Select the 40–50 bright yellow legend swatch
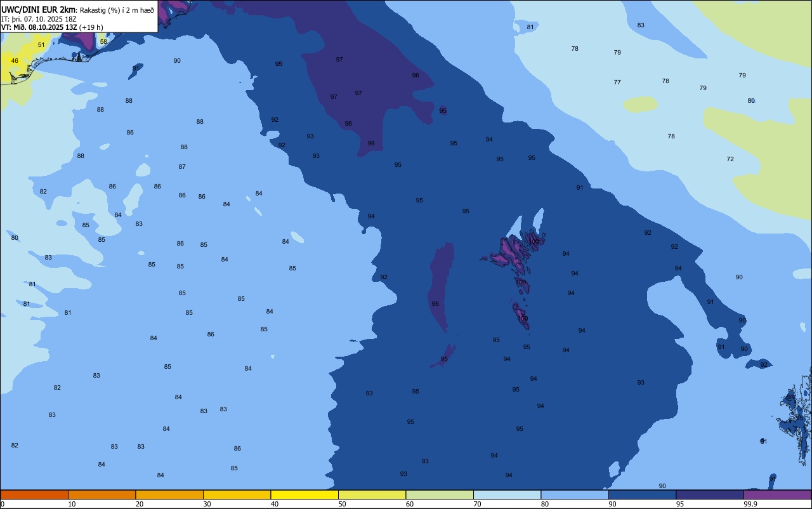Screen dimensions: 812x509 pyautogui.click(x=304, y=494)
